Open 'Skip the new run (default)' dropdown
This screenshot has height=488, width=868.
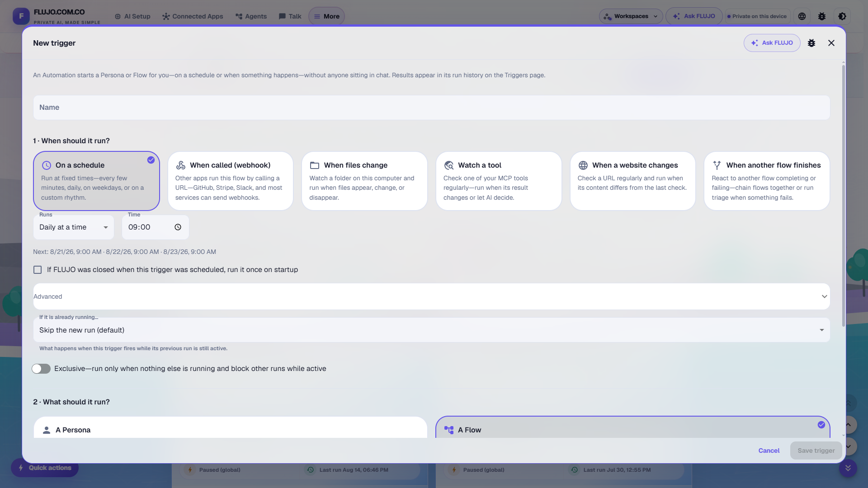coord(432,330)
